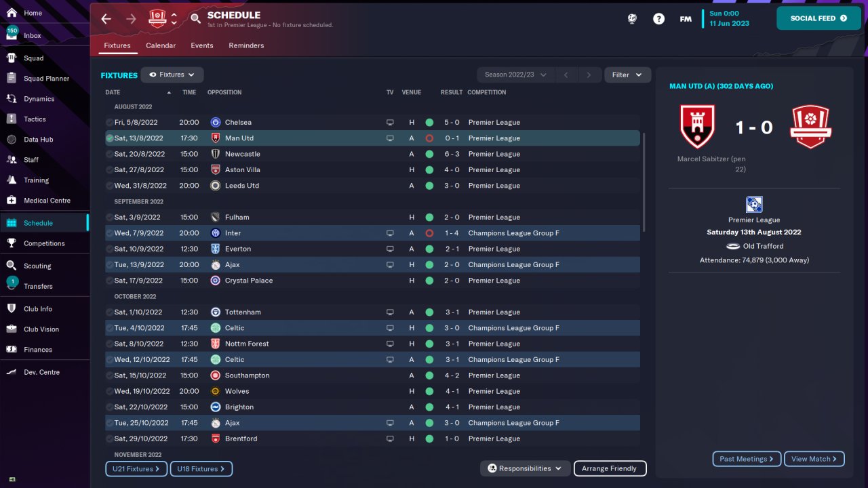Click the date display Sun 11 Jun 2023
This screenshot has height=488, width=868.
729,18
